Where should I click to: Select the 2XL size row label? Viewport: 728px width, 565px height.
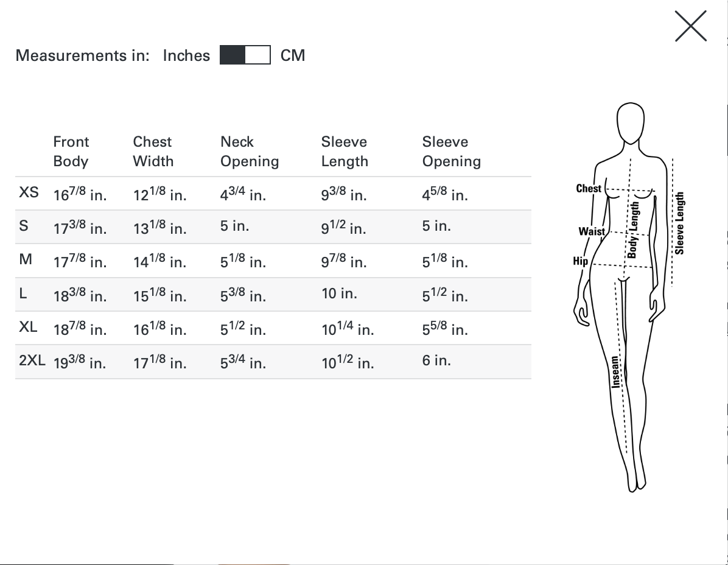(x=32, y=360)
